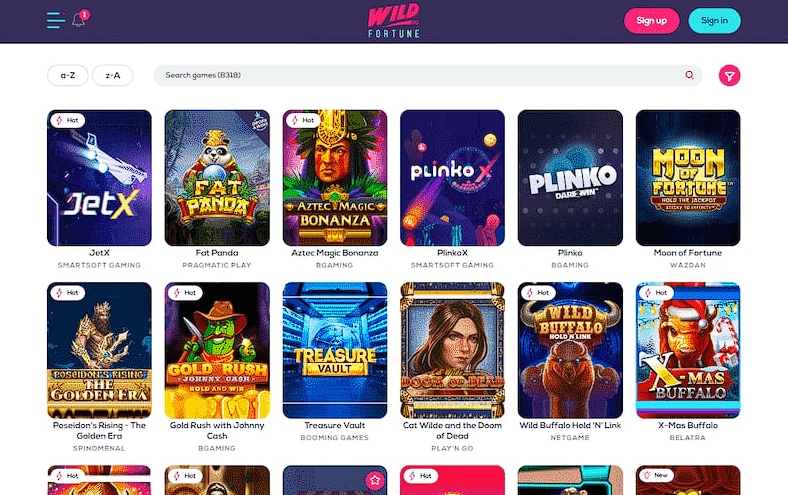Viewport: 788px width, 495px height.
Task: Open the notifications bell icon
Action: pos(78,20)
